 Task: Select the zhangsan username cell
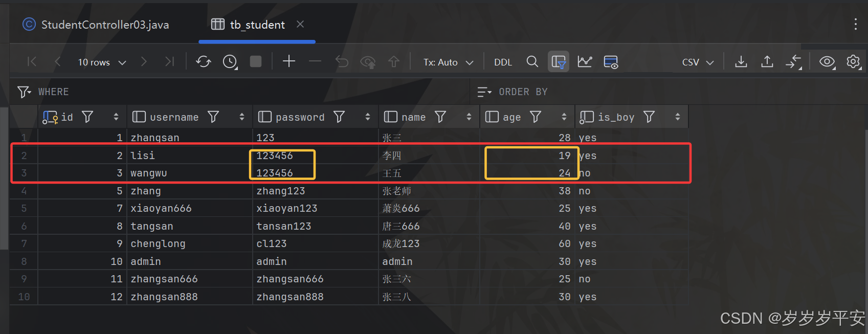coord(190,138)
